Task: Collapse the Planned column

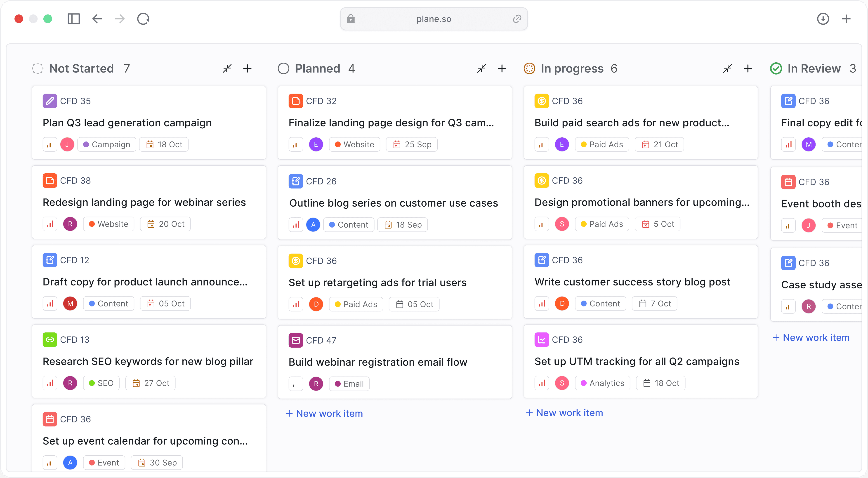Action: (x=481, y=69)
